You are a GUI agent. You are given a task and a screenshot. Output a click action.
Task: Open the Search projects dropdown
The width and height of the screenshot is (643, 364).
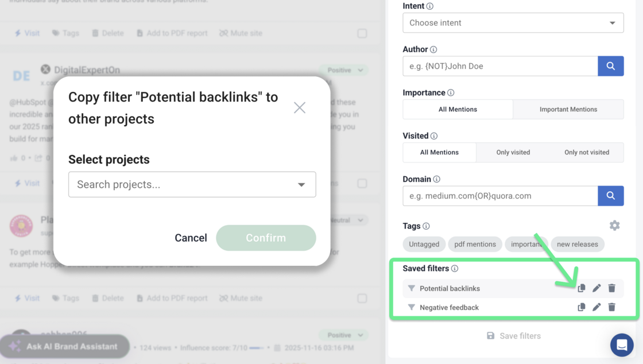[192, 184]
